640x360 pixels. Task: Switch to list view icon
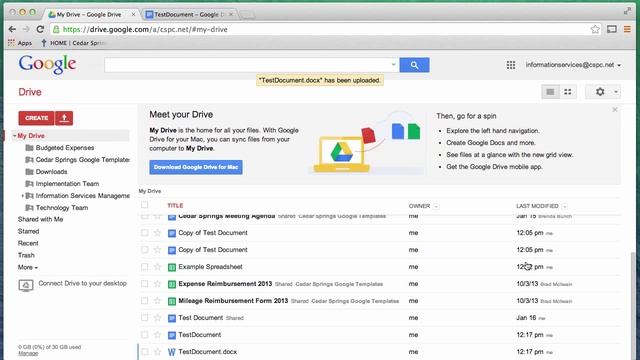550,92
